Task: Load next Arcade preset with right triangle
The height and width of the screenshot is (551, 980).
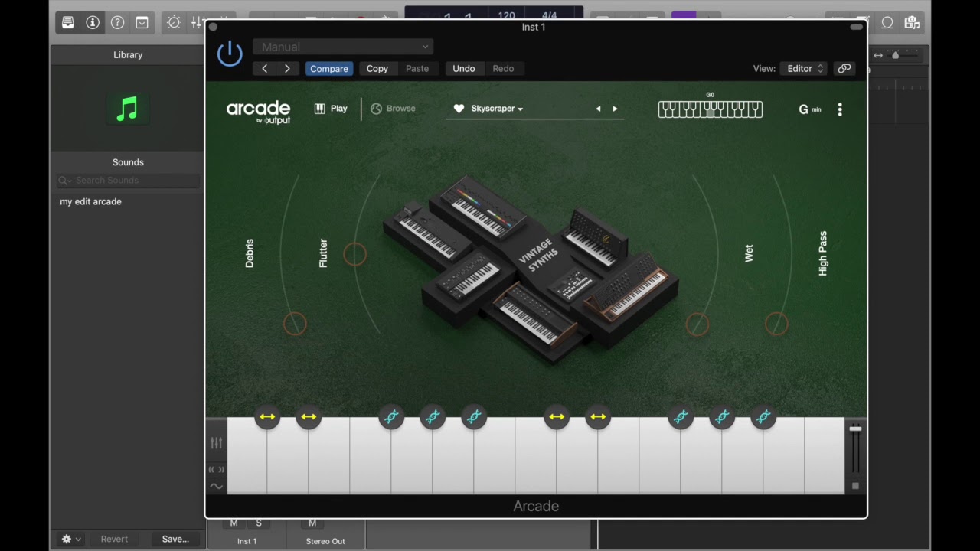Action: [x=615, y=109]
